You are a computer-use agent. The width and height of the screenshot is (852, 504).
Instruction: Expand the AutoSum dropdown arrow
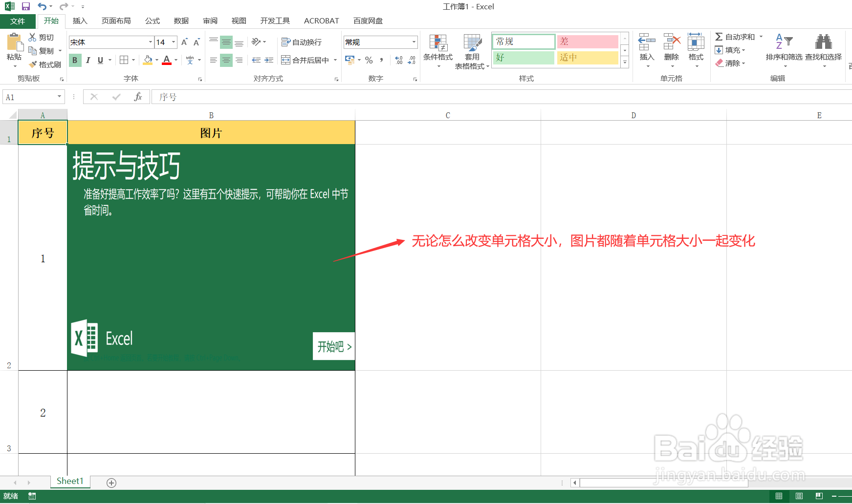pyautogui.click(x=761, y=37)
